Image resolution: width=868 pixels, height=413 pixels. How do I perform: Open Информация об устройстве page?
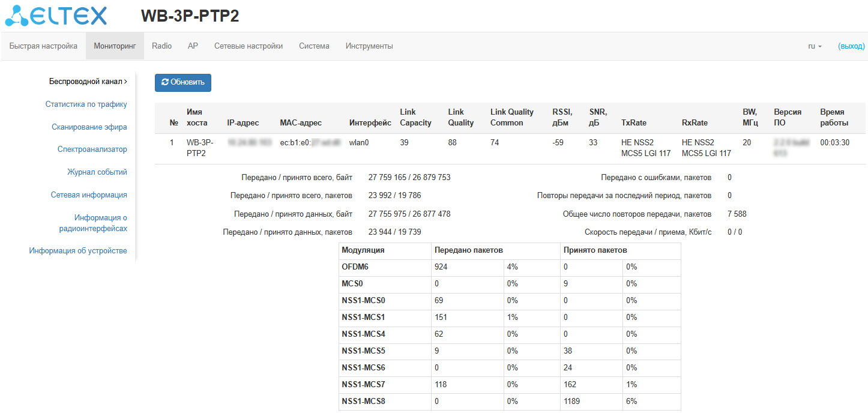78,251
